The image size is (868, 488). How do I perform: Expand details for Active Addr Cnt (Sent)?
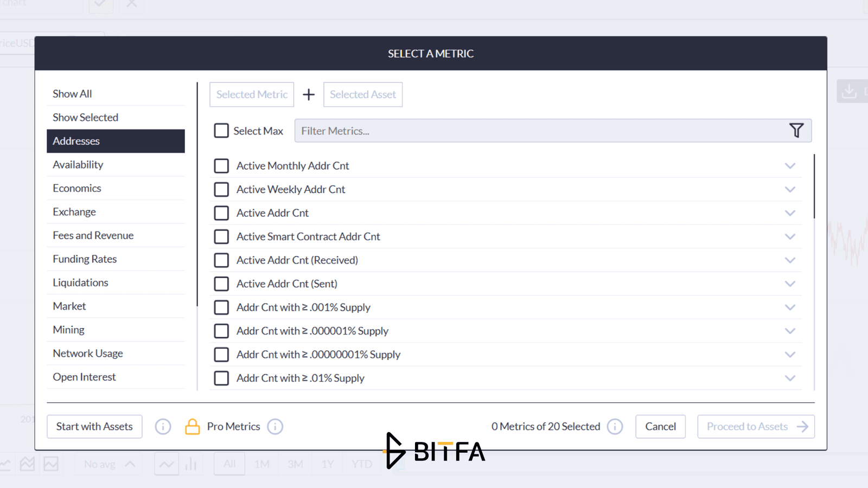[790, 284]
